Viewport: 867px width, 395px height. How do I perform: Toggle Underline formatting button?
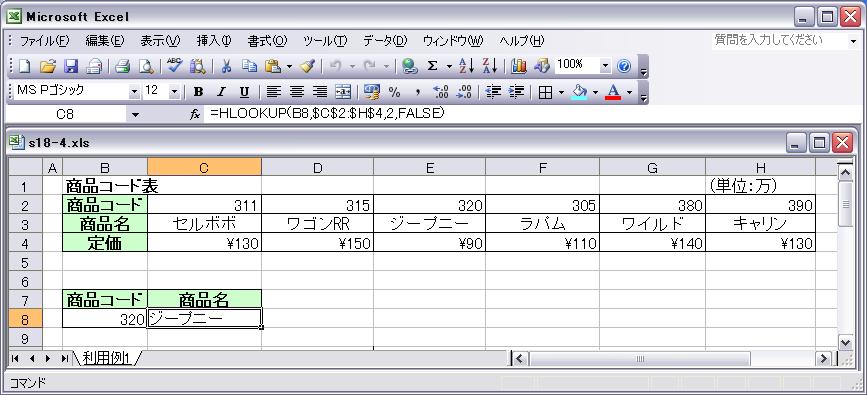pyautogui.click(x=244, y=92)
